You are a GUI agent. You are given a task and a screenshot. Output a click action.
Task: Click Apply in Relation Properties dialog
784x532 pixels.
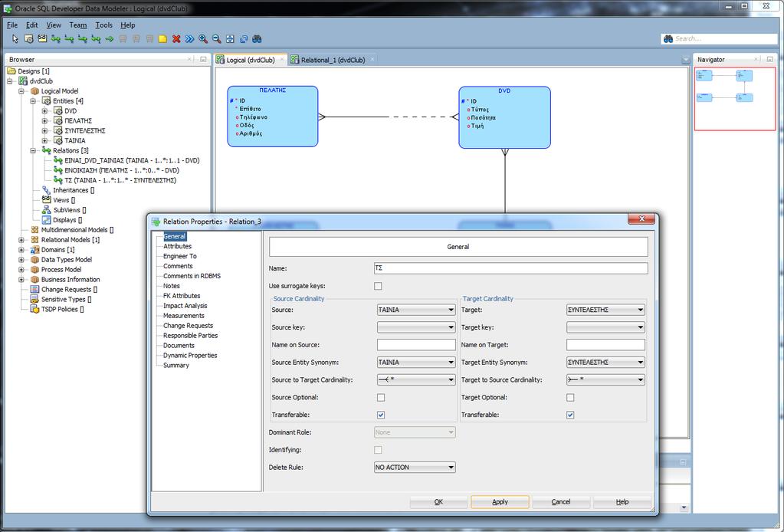coord(500,502)
